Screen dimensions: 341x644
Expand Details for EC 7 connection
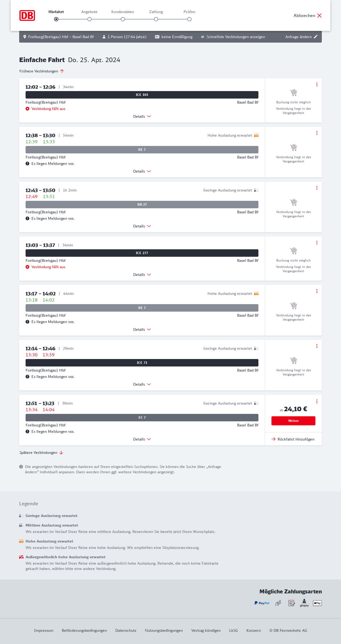tap(142, 439)
